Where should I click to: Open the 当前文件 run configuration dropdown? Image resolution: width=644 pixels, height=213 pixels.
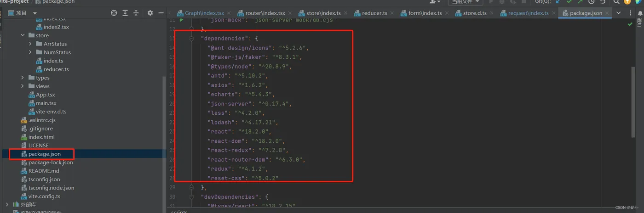(x=465, y=2)
